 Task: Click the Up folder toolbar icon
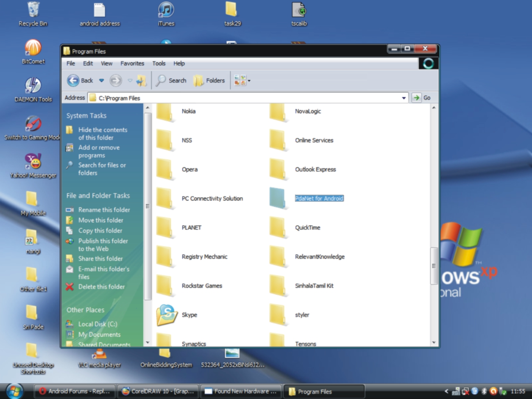click(141, 81)
